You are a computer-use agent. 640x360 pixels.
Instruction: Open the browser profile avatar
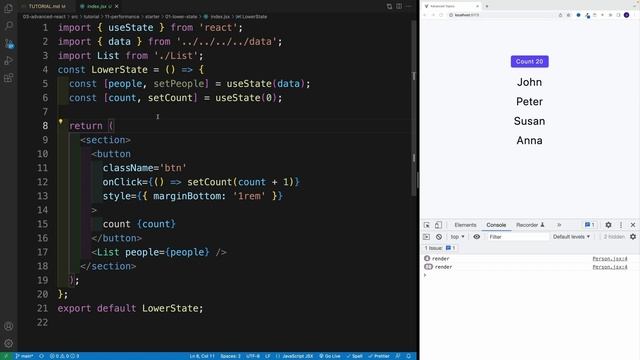pyautogui.click(x=626, y=15)
